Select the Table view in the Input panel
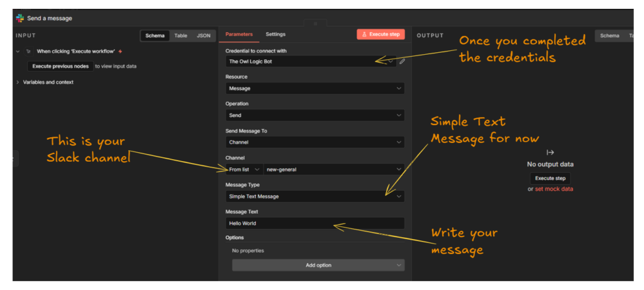The height and width of the screenshot is (290, 644). pyautogui.click(x=180, y=36)
